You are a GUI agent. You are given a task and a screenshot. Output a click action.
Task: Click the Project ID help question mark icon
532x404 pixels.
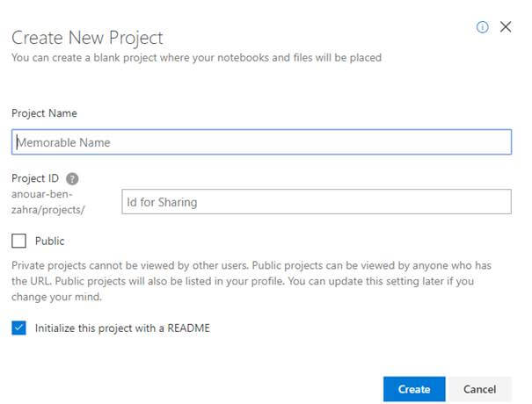72,178
